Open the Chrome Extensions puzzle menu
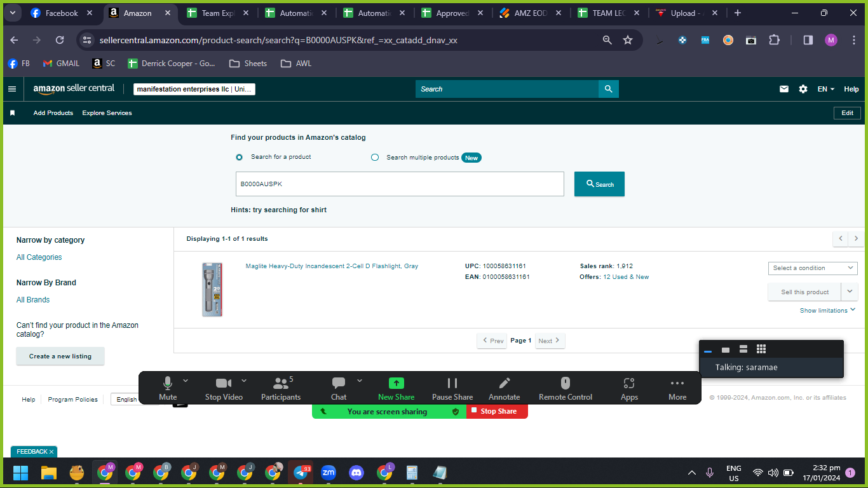 774,40
